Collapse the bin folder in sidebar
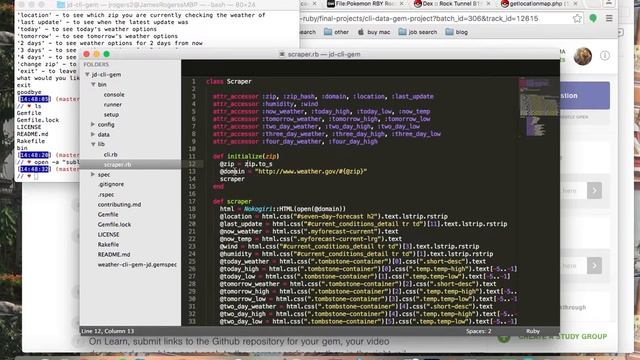This screenshot has height=360, width=640. (x=93, y=84)
